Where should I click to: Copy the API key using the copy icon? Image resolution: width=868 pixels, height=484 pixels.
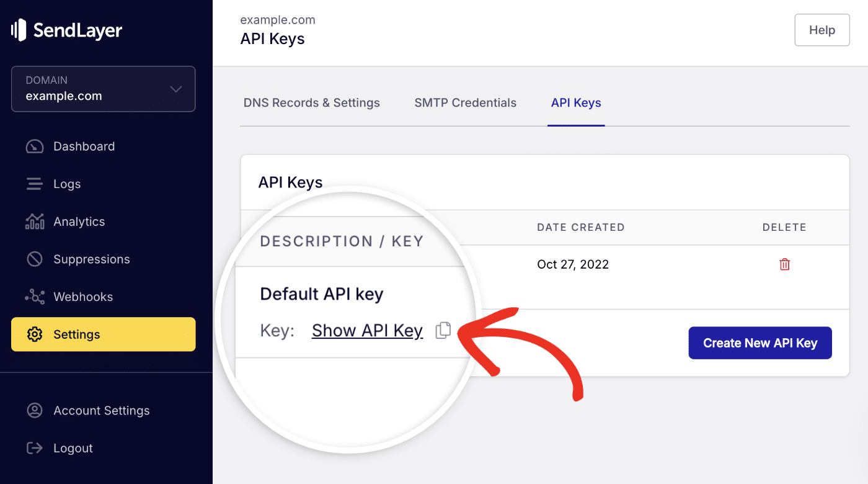click(443, 330)
